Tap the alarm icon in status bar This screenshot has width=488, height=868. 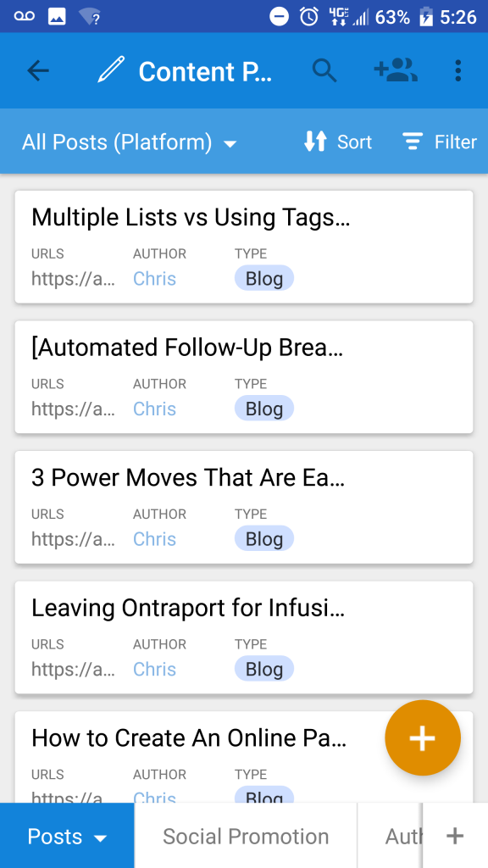pyautogui.click(x=308, y=17)
